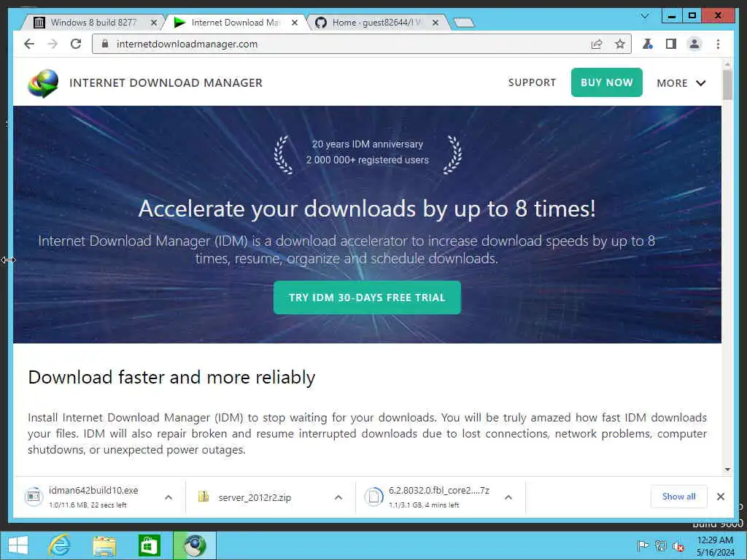Launch Internet Explorer from taskbar

(x=60, y=545)
